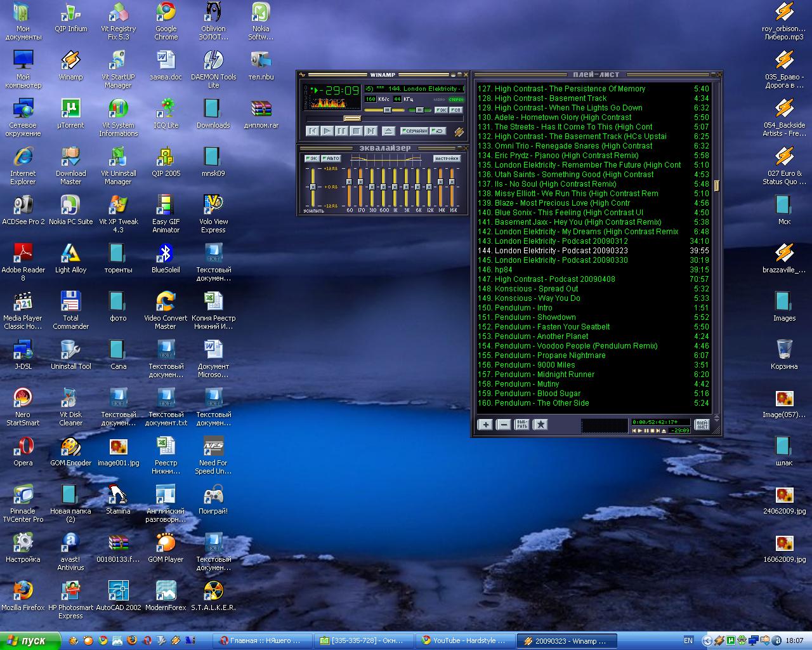
Task: Expand hidden system tray icons arrow
Action: point(707,640)
